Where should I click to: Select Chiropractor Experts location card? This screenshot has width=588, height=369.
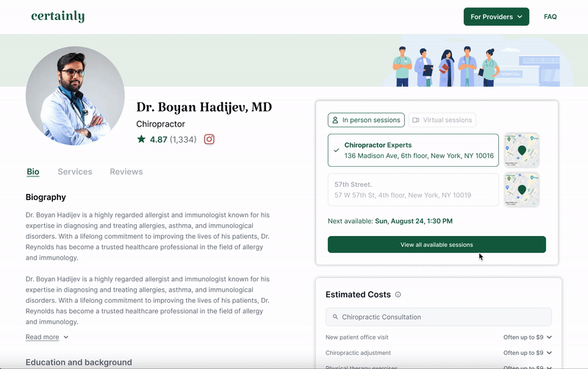[413, 150]
